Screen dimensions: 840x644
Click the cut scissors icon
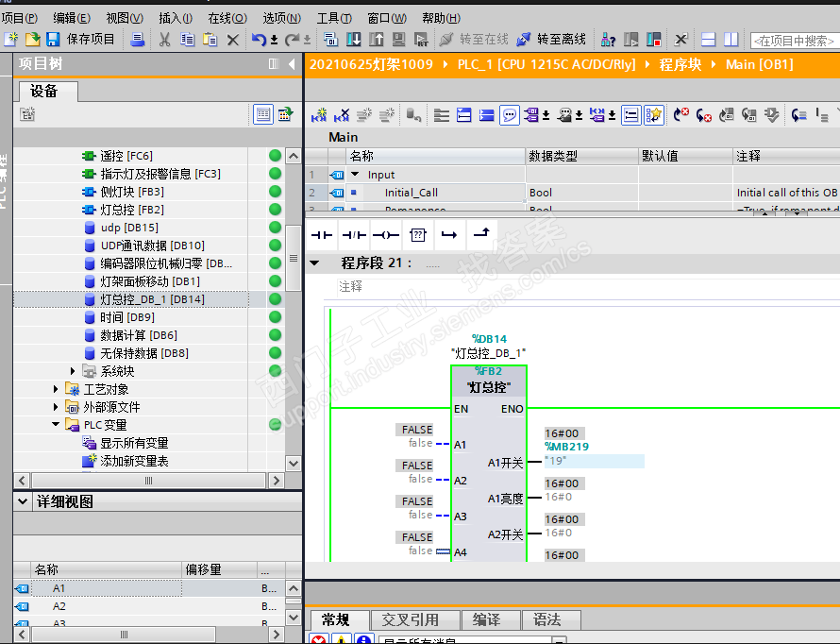(x=164, y=40)
